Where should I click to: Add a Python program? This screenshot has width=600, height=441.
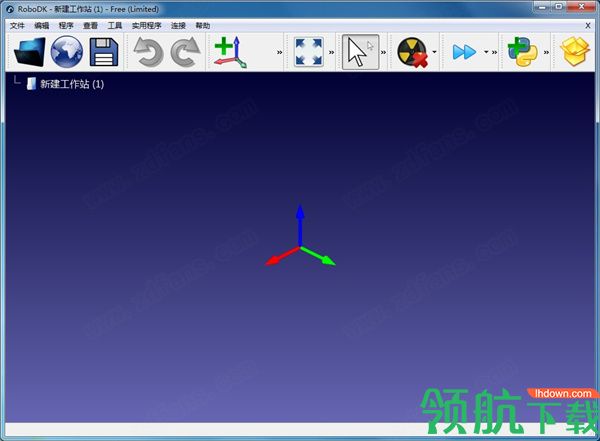click(x=522, y=52)
